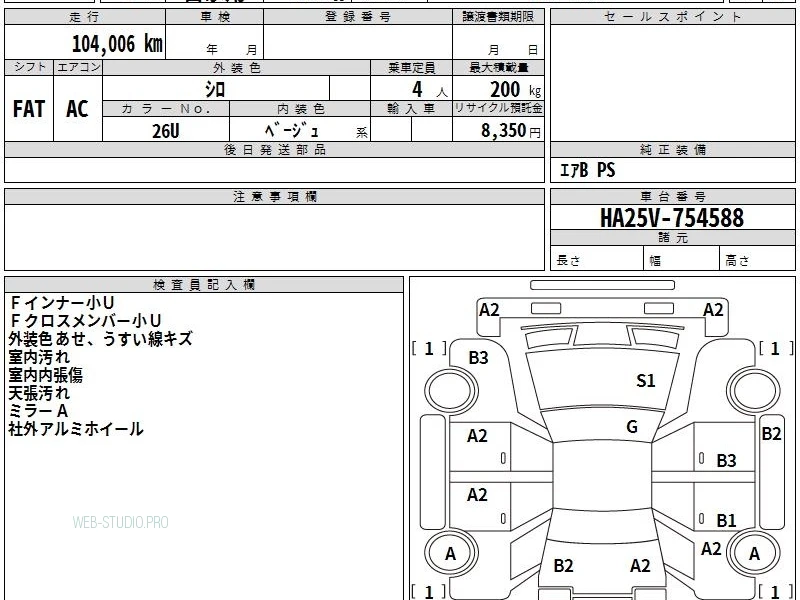Select the recycle deposit 8,350円

coord(511,131)
